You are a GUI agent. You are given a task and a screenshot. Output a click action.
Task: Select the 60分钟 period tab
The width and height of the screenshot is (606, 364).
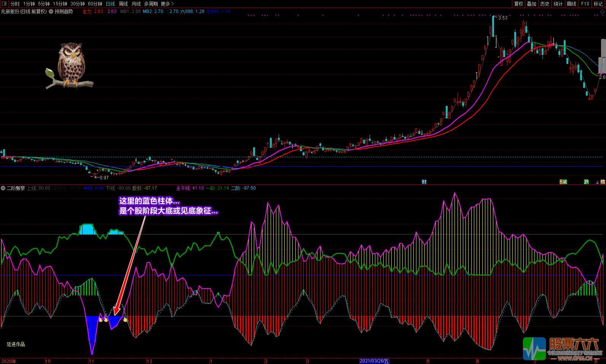(x=95, y=4)
